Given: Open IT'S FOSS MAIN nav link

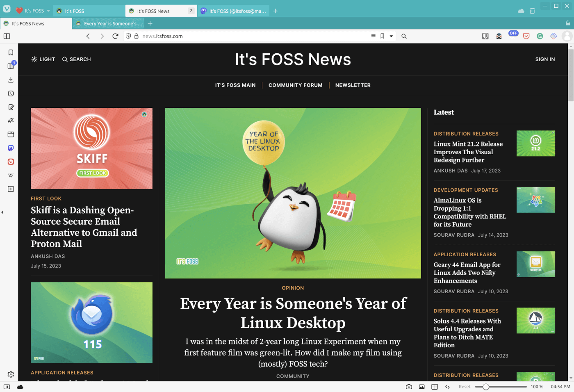Looking at the screenshot, I should pos(235,85).
